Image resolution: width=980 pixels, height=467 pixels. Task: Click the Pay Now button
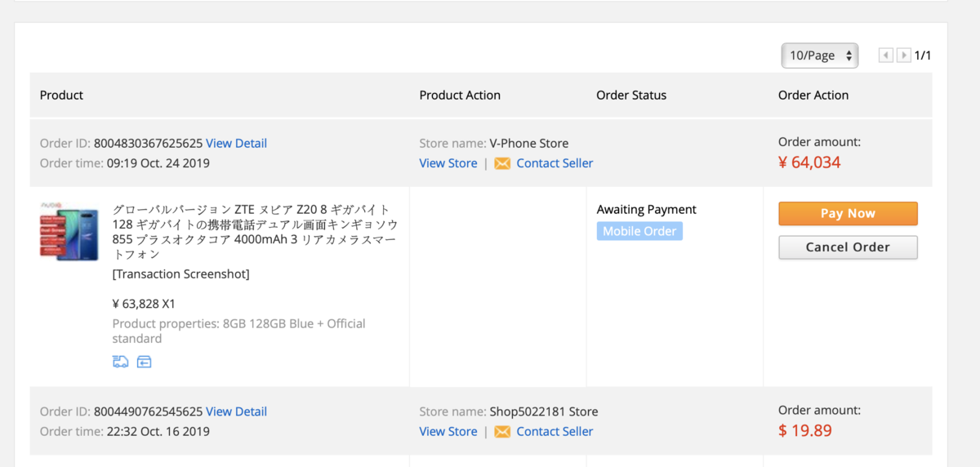coord(848,214)
